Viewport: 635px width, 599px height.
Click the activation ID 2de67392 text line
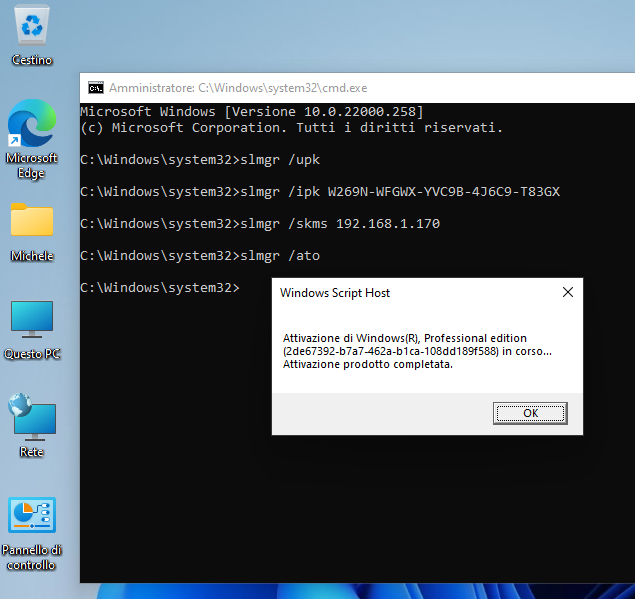coord(417,351)
